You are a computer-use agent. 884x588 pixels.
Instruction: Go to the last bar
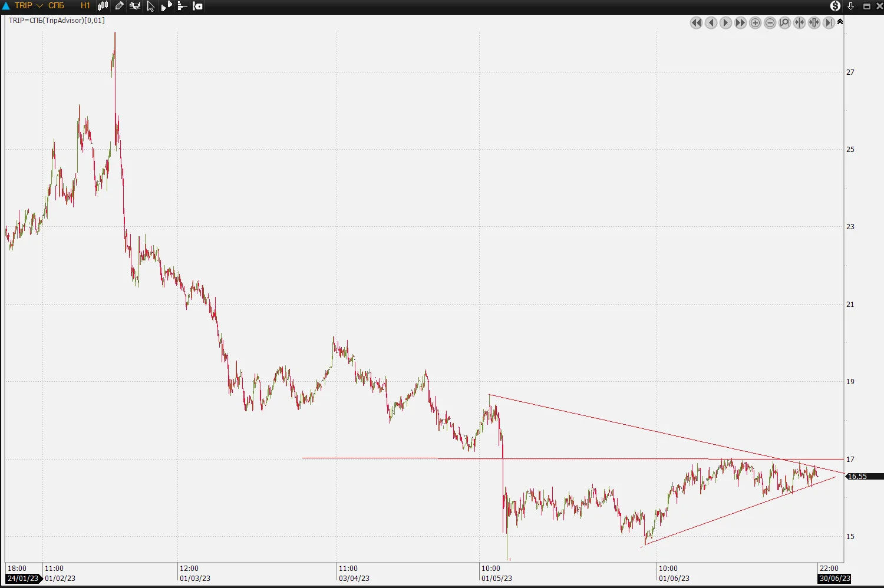[829, 23]
